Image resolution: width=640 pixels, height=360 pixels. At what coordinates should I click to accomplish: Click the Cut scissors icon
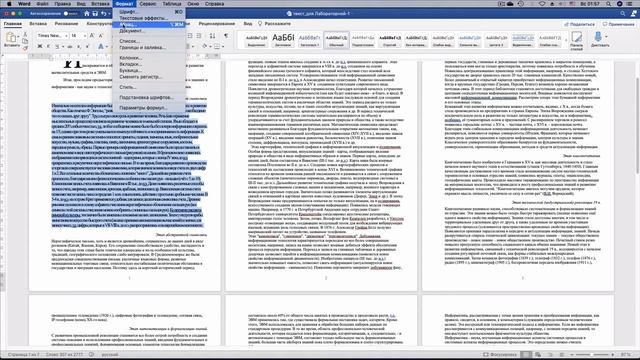pyautogui.click(x=25, y=34)
